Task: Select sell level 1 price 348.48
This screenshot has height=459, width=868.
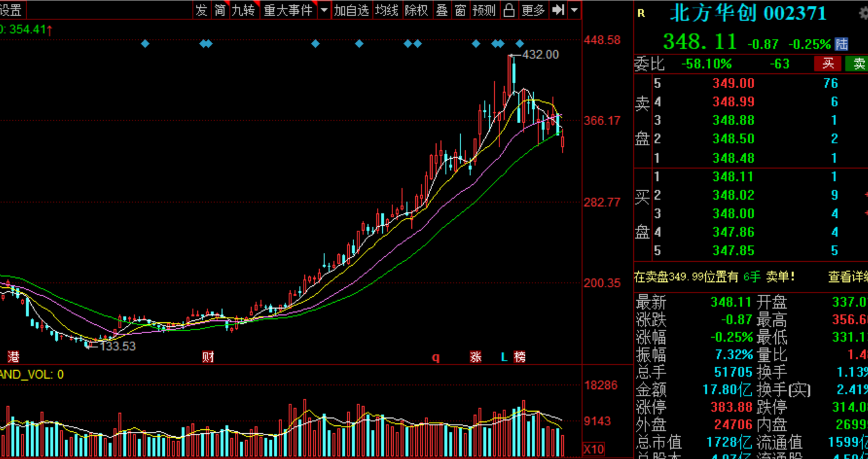Action: [733, 158]
